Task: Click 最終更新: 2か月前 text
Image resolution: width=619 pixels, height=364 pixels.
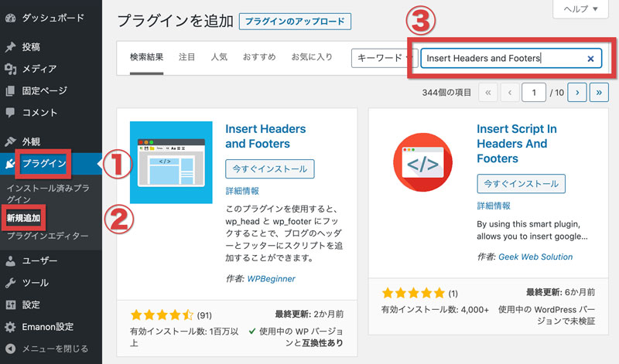Action: (309, 315)
